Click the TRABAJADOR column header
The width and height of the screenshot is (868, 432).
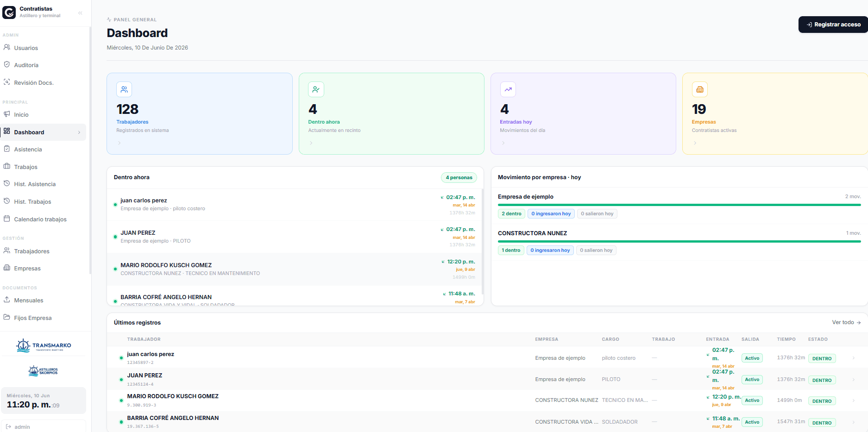[144, 339]
